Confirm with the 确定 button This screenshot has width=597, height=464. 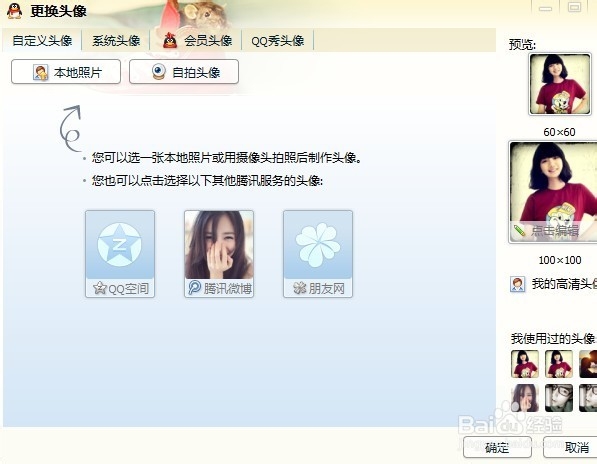tap(497, 447)
